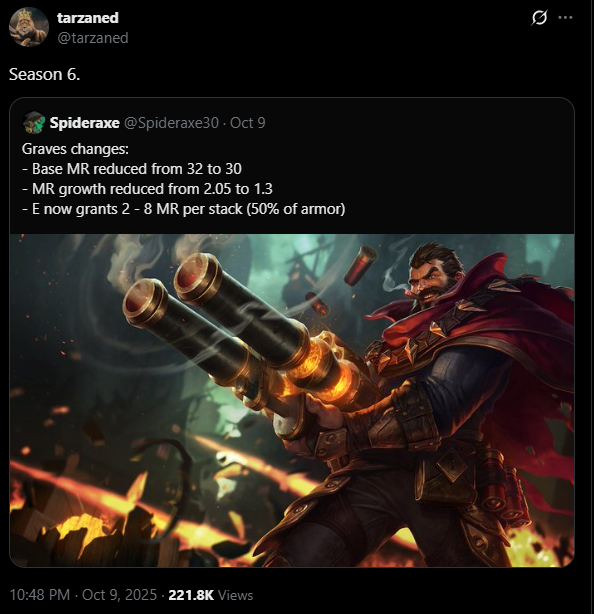Viewport: 594px width, 614px height.
Task: Click the 10:48 PM Oct 9, 2025 timestamp
Action: tap(83, 595)
